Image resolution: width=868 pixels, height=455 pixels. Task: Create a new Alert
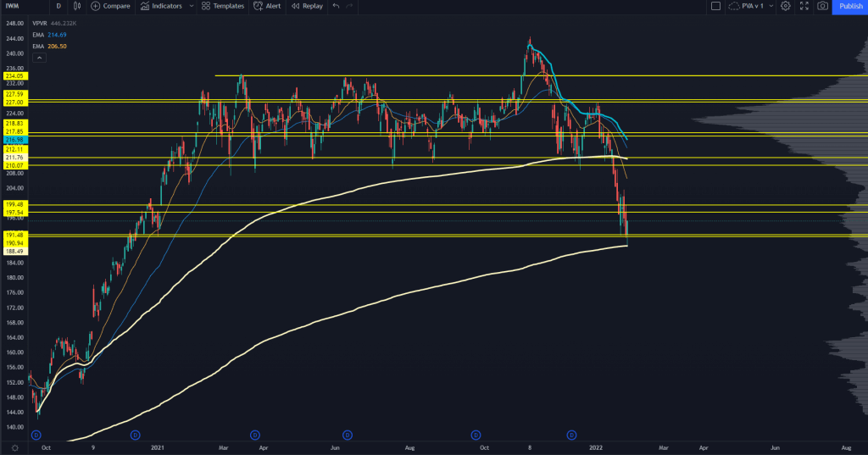pos(267,6)
